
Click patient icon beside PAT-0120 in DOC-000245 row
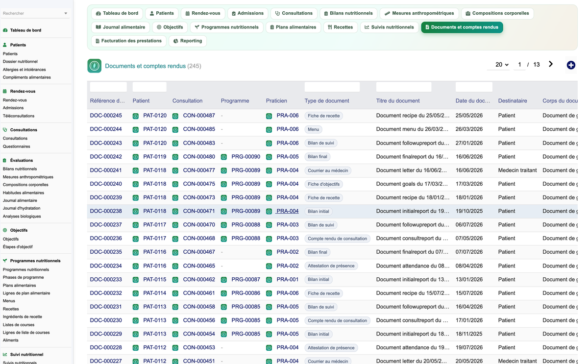[136, 116]
